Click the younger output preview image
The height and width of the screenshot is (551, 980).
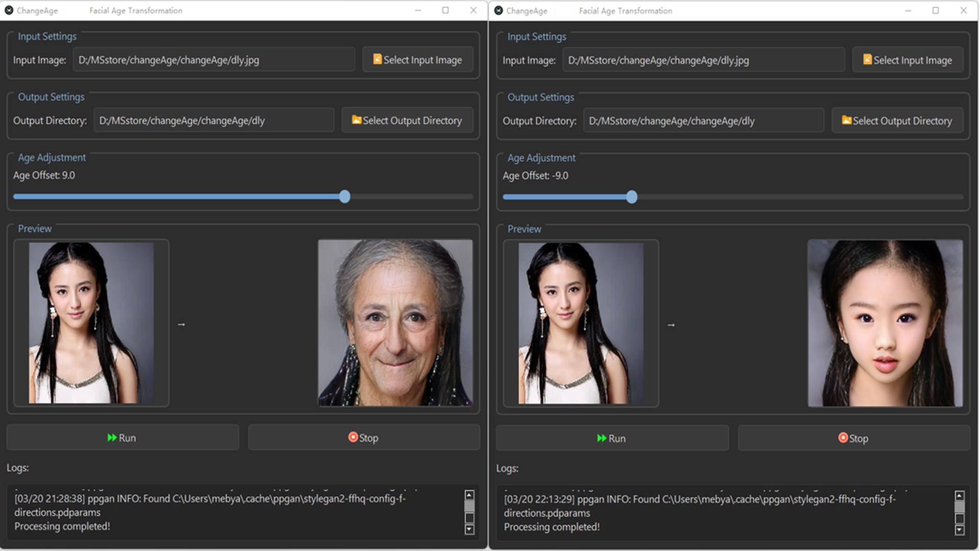pos(885,323)
